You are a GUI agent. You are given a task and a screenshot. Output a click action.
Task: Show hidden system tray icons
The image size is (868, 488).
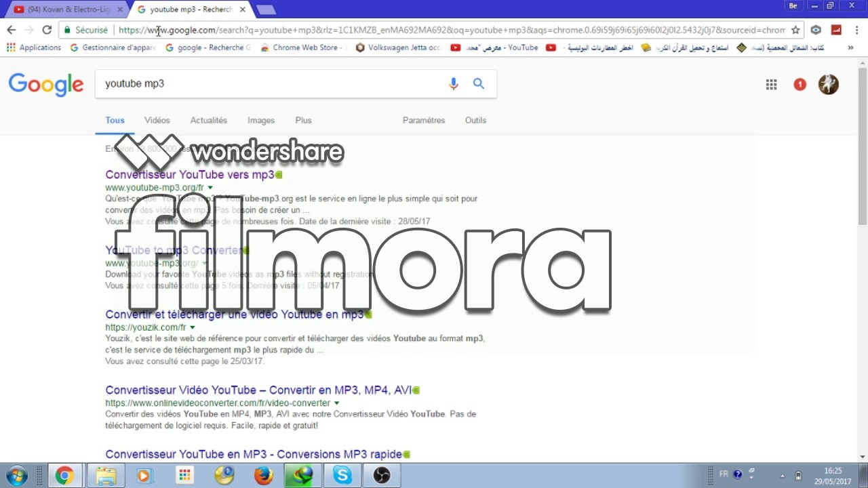783,476
